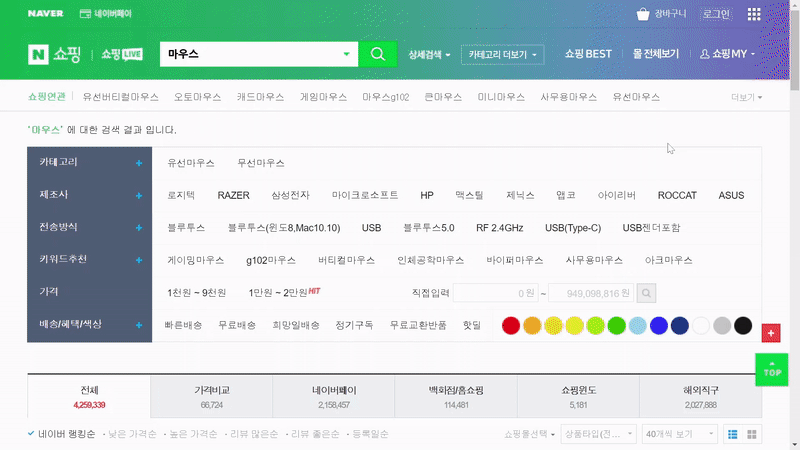Switch to grid view layout icon

[x=752, y=434]
